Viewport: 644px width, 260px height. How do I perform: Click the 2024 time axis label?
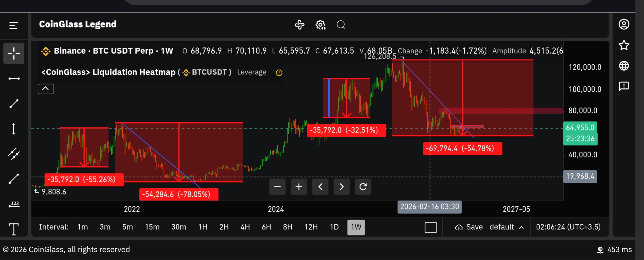click(x=276, y=209)
